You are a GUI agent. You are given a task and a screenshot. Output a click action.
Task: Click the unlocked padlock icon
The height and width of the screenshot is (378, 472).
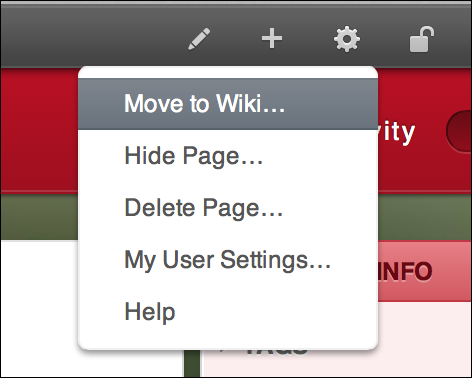pos(422,39)
